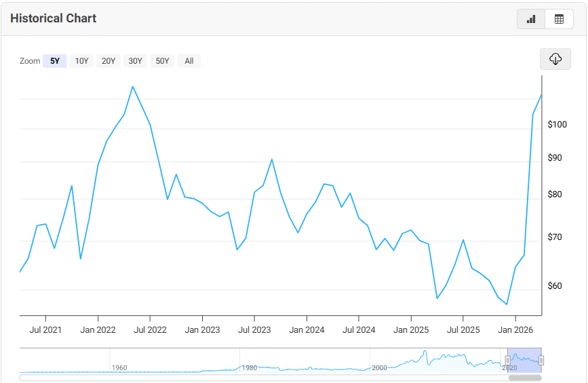Click the highlighted navigator selection window
Viewport: 588px width, 383px height.
(x=524, y=359)
